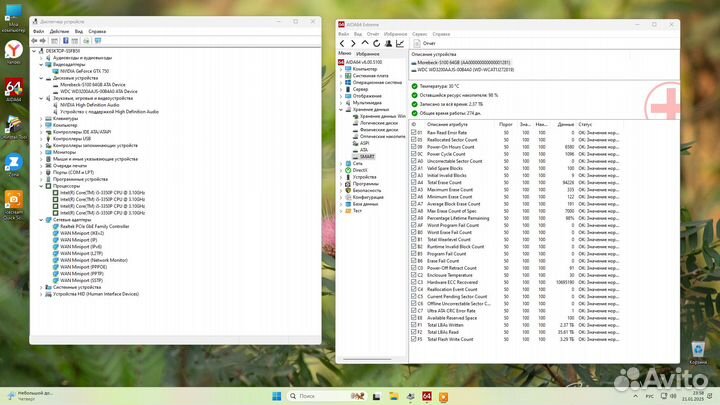Expand Компьютер node in AIDA64 tree
Viewport: 720px width, 405px height.
pyautogui.click(x=341, y=69)
